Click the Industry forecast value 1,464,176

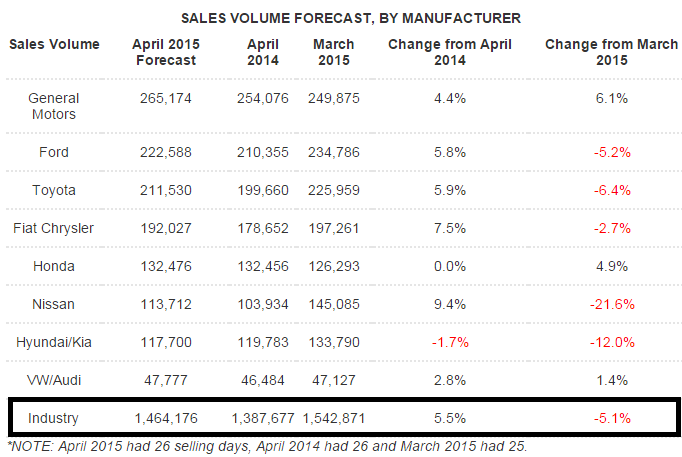[166, 417]
